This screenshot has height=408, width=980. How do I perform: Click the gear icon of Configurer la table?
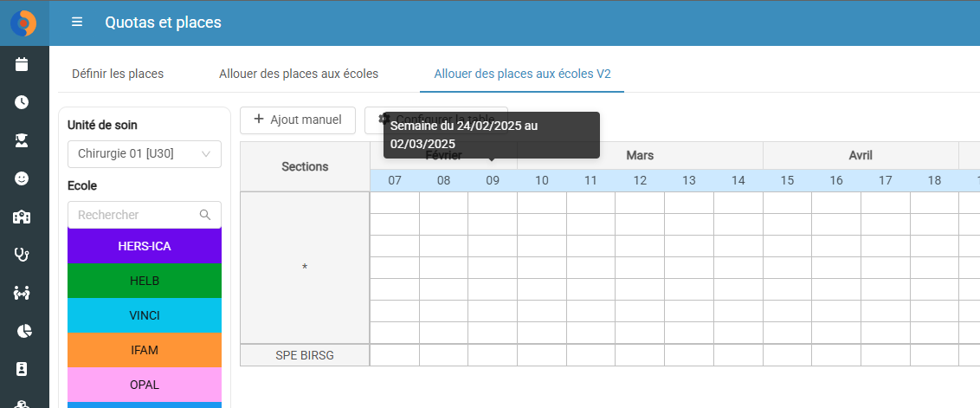pos(384,119)
